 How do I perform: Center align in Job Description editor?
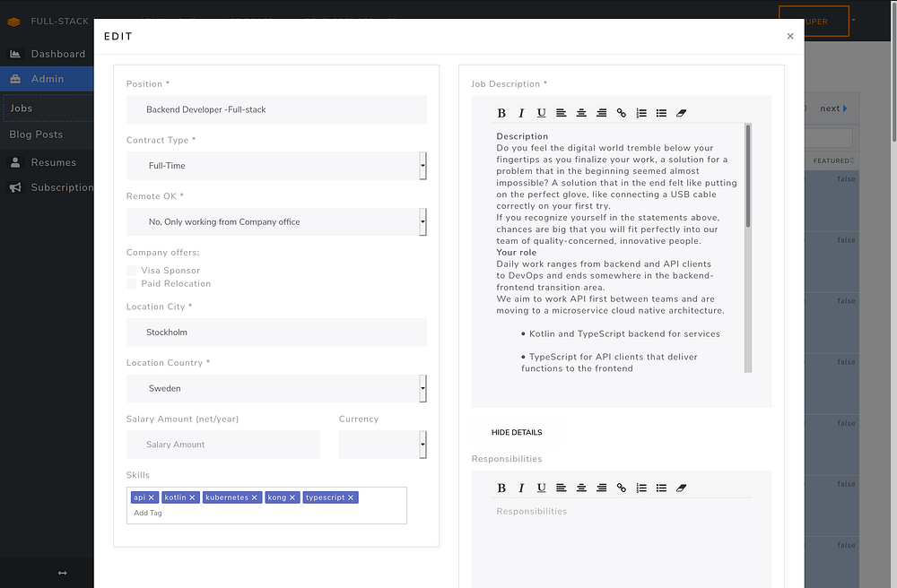pos(581,113)
